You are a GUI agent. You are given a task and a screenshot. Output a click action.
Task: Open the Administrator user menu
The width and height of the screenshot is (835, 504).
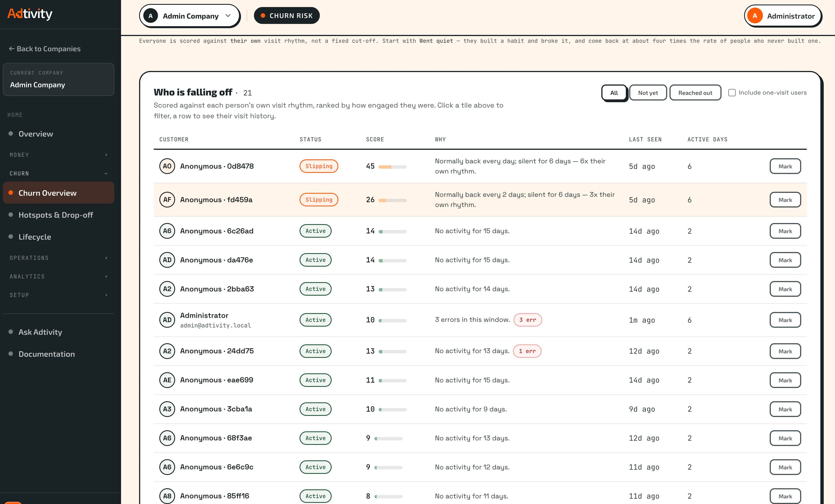tap(783, 16)
